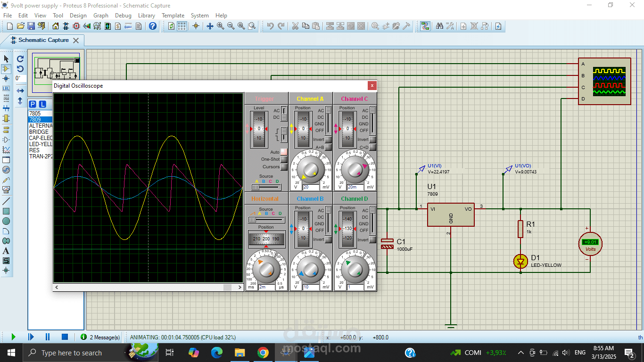
Task: Toggle Channel D Invert button
Action: coord(372,239)
